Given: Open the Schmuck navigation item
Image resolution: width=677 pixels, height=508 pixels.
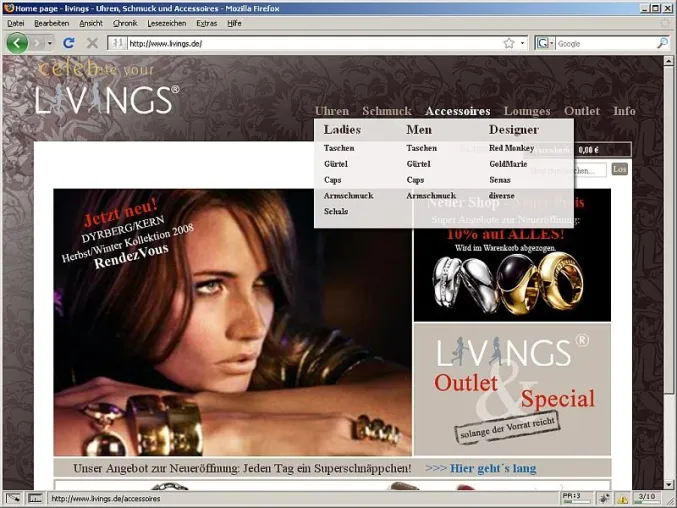Looking at the screenshot, I should 387,111.
